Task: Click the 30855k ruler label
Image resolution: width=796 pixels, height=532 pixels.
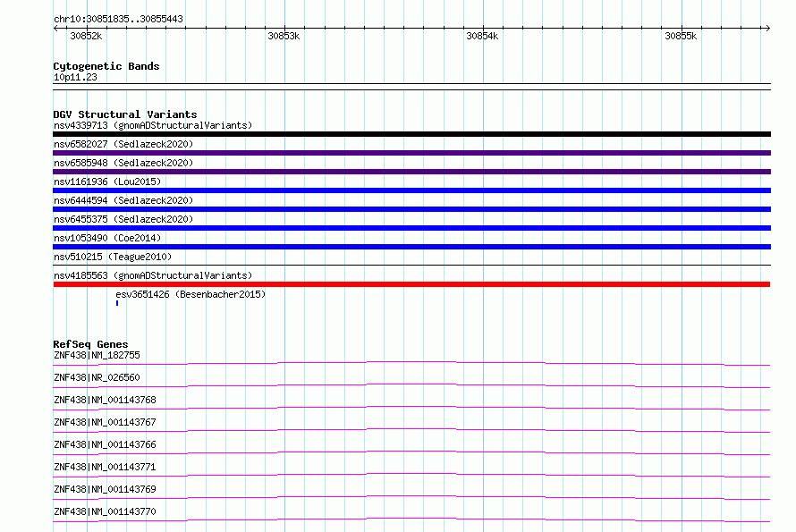Action: (x=681, y=36)
